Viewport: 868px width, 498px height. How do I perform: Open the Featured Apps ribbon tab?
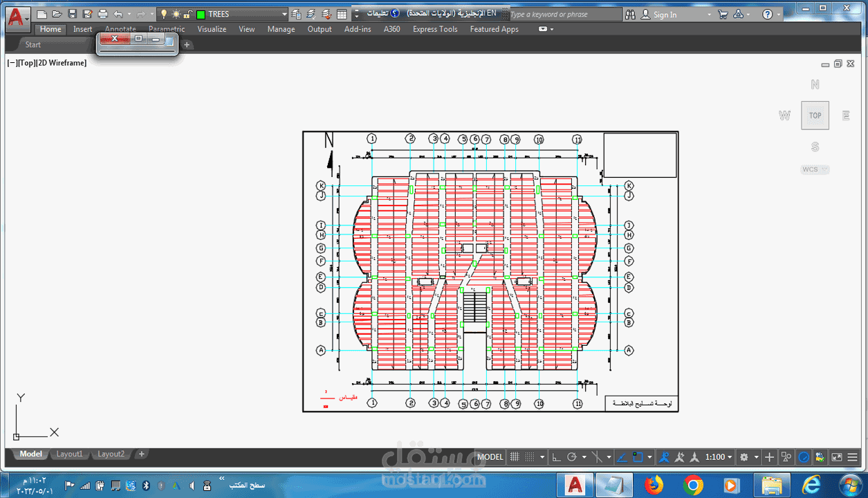[494, 29]
